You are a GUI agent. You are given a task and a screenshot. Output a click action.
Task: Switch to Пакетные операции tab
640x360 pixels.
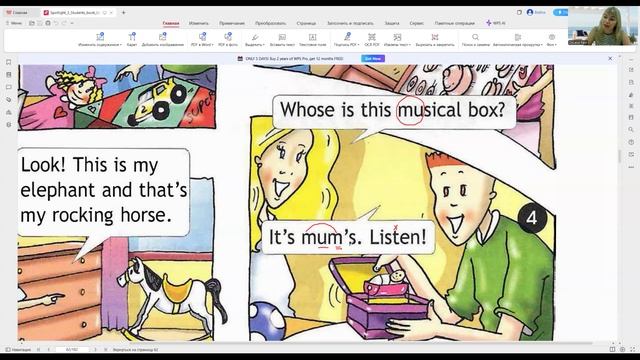pyautogui.click(x=454, y=23)
